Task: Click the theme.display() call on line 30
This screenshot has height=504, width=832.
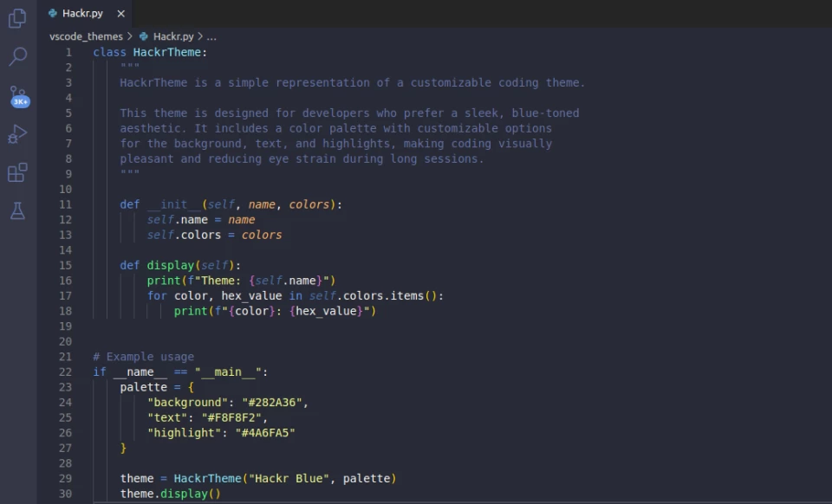Action: 169,493
